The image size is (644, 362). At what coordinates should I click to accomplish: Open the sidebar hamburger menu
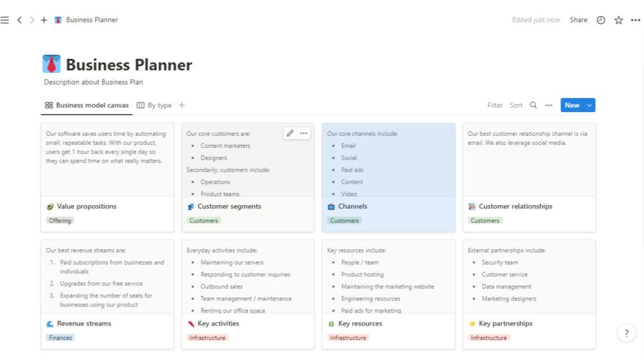(x=5, y=20)
